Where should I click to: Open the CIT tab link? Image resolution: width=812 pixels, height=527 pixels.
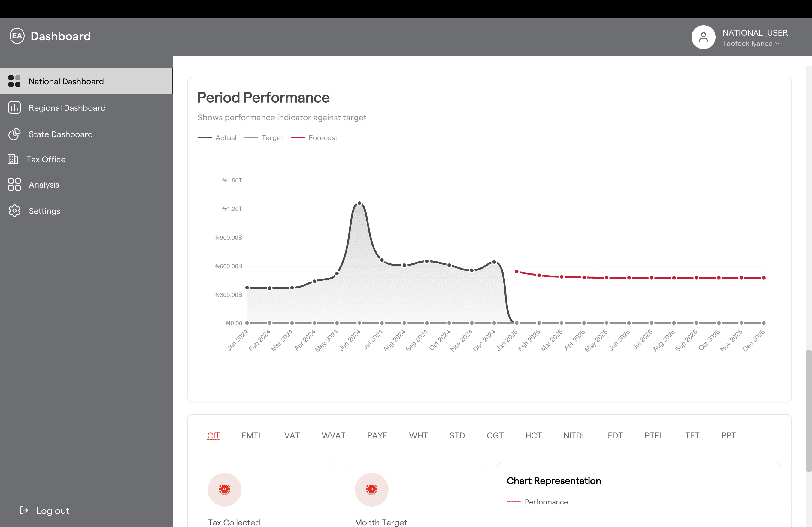tap(213, 436)
